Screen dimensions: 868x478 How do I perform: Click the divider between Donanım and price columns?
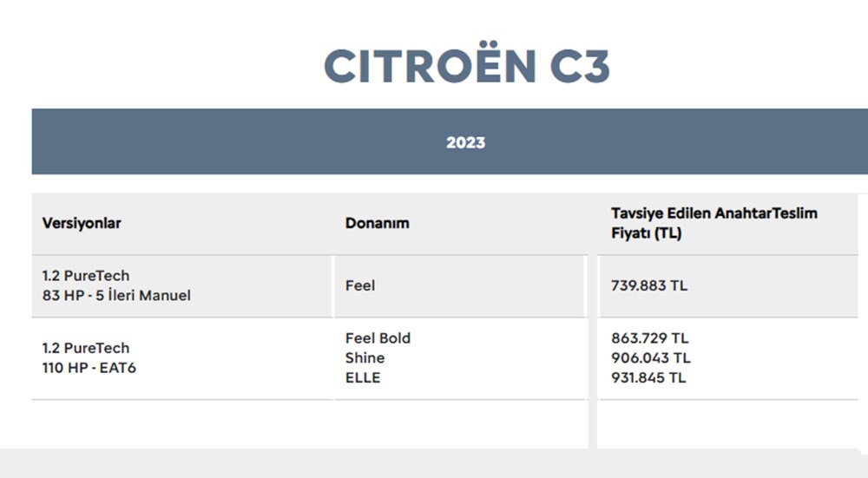point(591,347)
